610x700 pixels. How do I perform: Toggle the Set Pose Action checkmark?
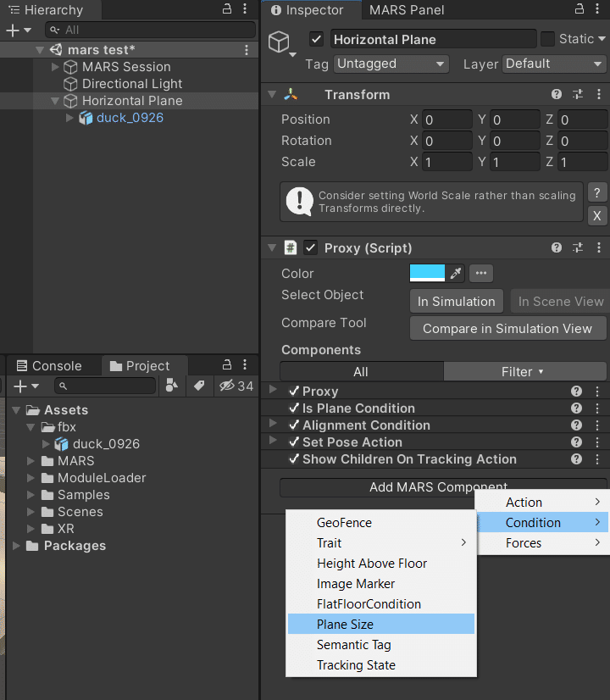[294, 442]
